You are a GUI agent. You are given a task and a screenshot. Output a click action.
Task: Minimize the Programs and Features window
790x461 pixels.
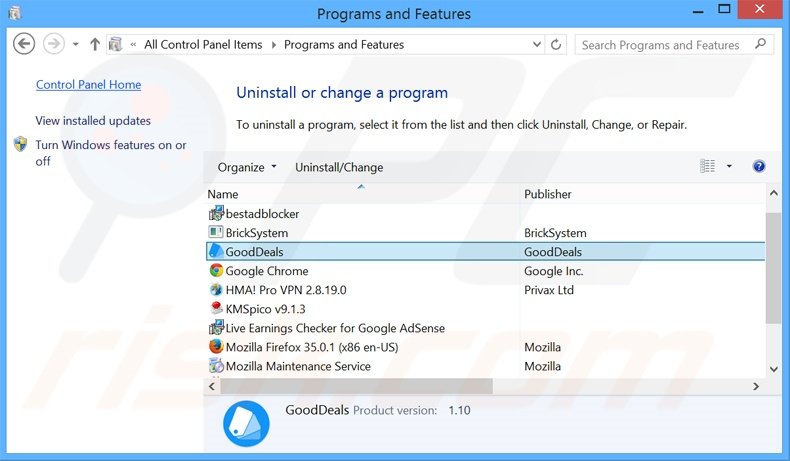click(x=698, y=11)
